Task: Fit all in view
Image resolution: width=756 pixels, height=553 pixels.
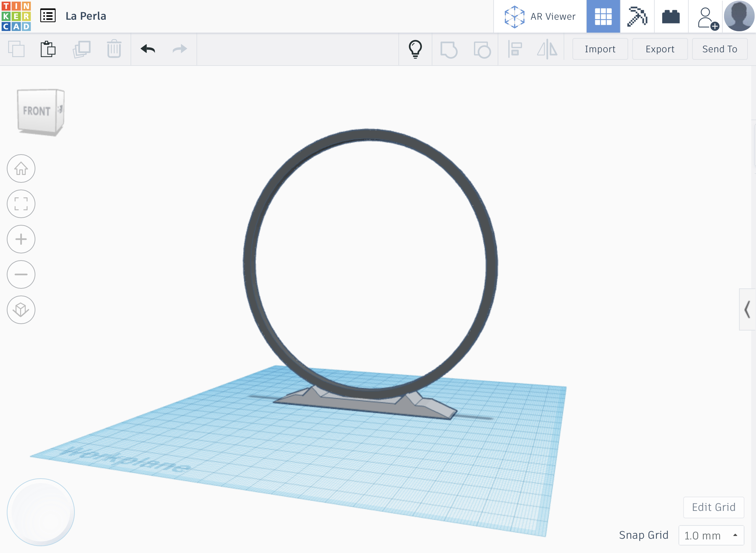Action: [x=21, y=204]
